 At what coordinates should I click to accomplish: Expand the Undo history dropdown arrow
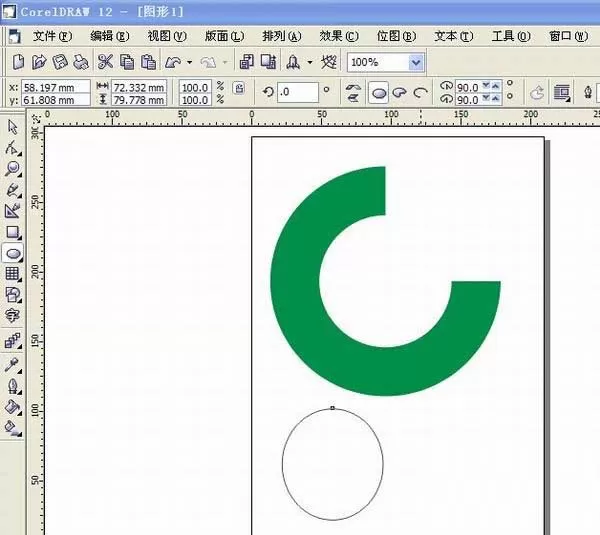(x=189, y=62)
